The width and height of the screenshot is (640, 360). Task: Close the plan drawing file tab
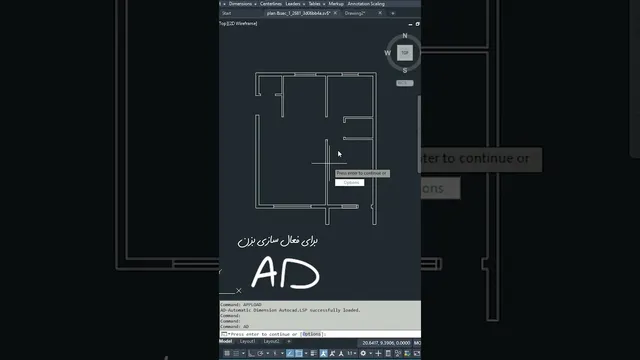pyautogui.click(x=336, y=13)
